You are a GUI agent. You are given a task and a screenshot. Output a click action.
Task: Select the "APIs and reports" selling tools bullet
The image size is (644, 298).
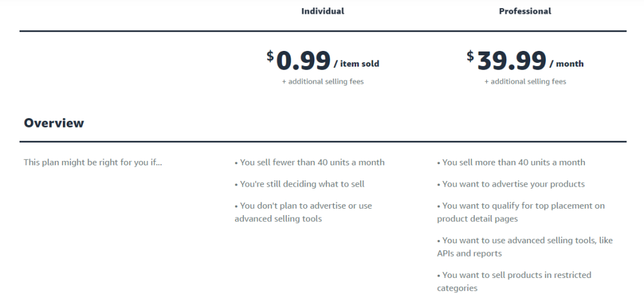click(x=525, y=246)
